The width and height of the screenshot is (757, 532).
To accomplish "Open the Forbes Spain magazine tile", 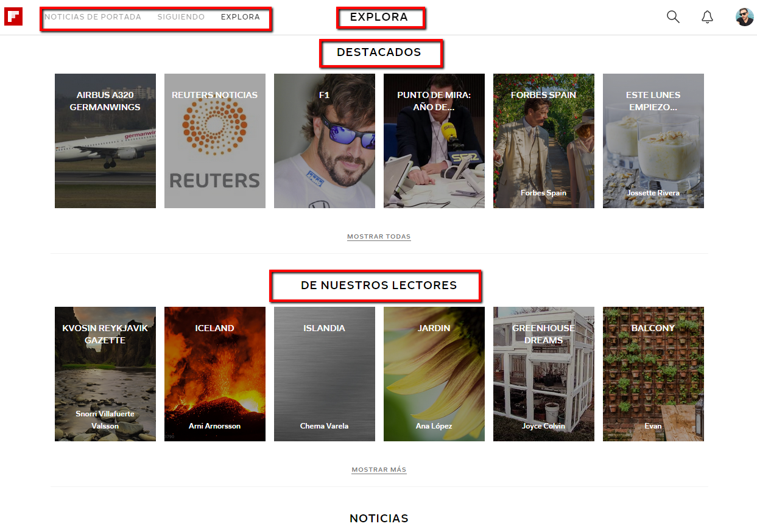I will [x=544, y=141].
